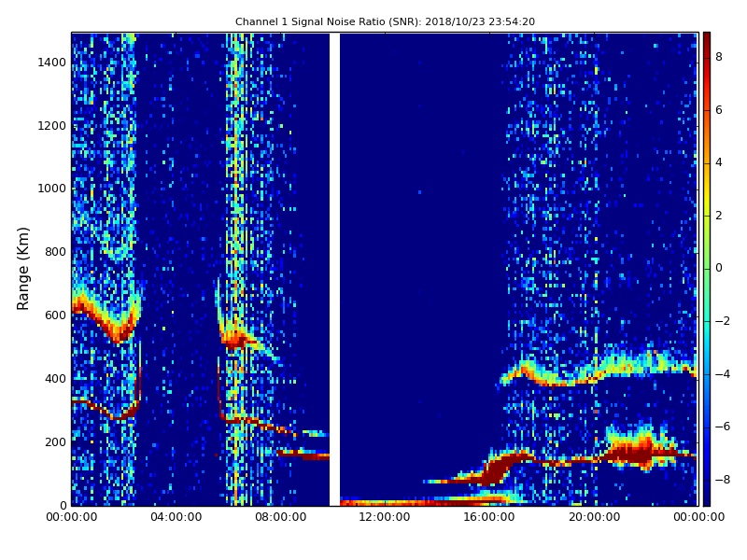Click colorbar label −6
The width and height of the screenshot is (747, 560).
click(x=722, y=427)
